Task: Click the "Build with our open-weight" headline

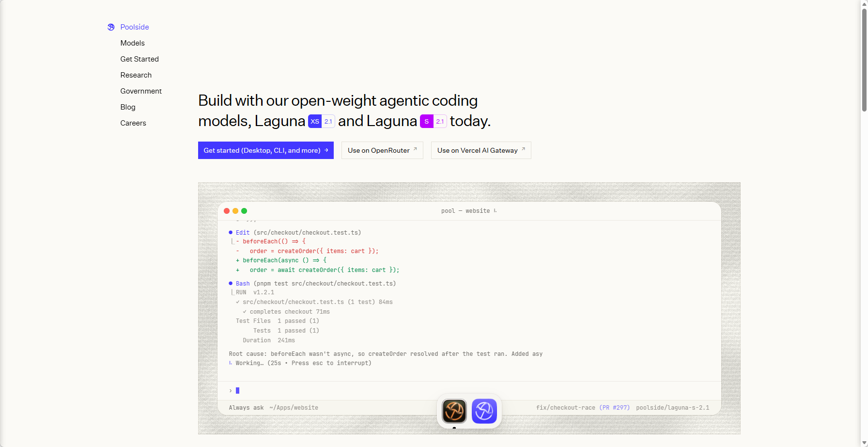Action: pos(344,111)
